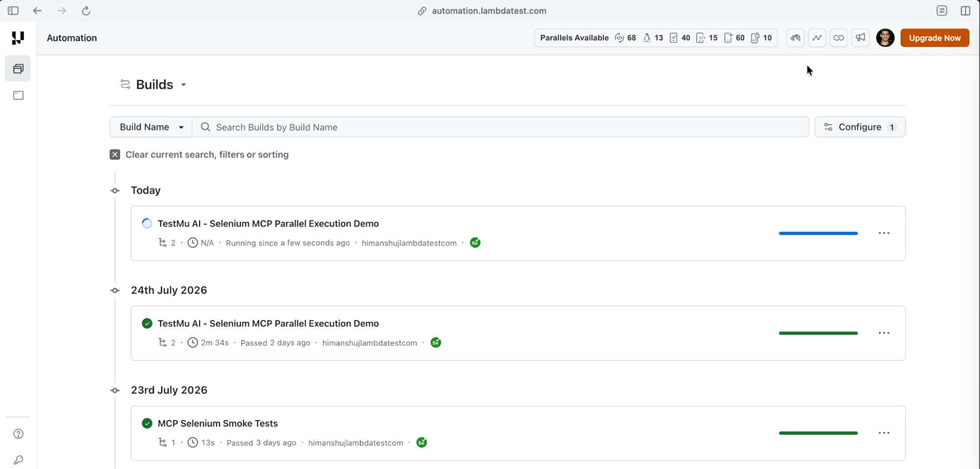
Task: Click the parallels count 13 icon
Action: pyautogui.click(x=647, y=38)
